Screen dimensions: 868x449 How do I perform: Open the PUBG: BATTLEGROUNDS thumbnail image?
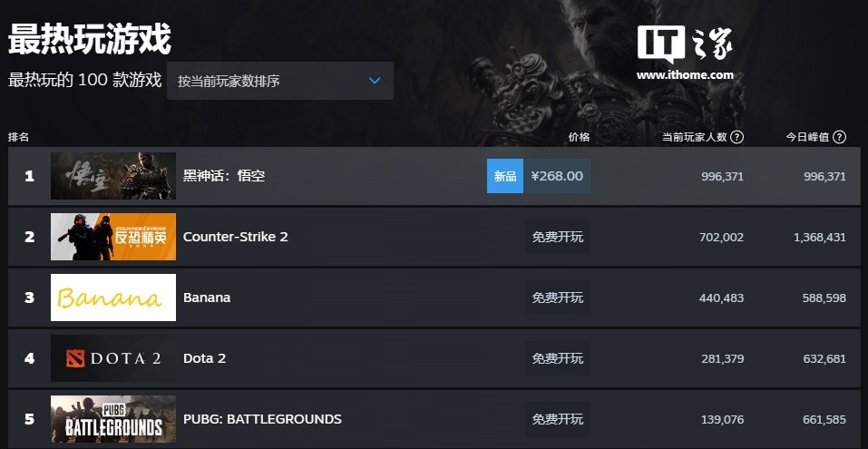pyautogui.click(x=113, y=419)
